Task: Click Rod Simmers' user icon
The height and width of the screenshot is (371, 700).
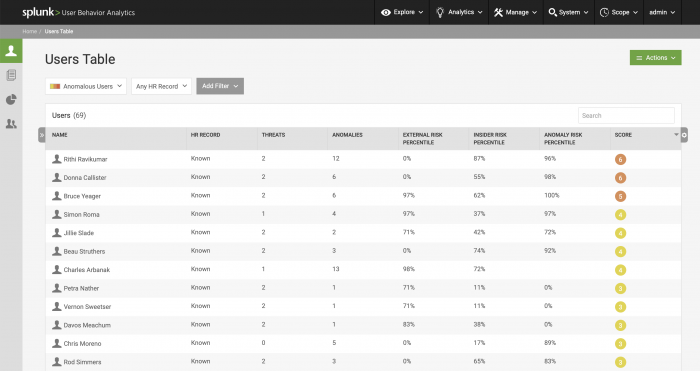Action: pyautogui.click(x=57, y=362)
